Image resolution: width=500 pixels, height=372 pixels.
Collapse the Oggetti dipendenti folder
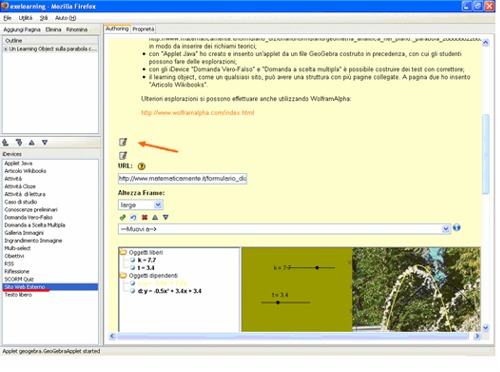(x=123, y=275)
